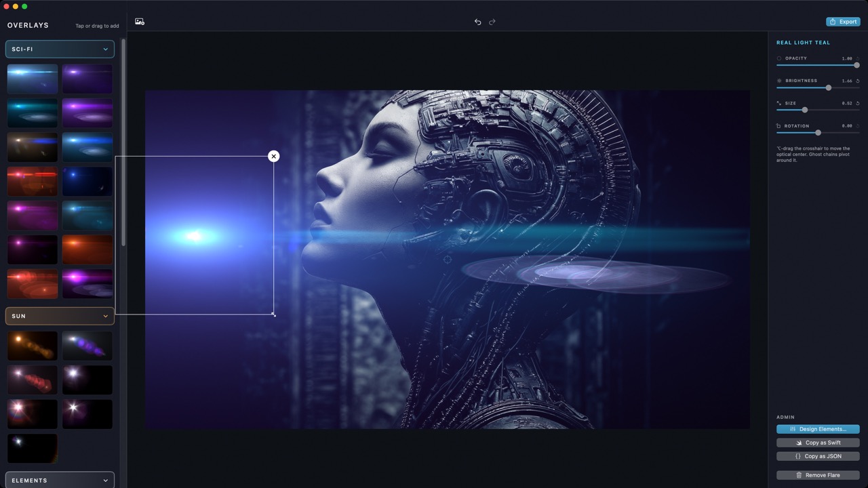Adjust the Opacity slider
This screenshot has width=868, height=488.
[818, 65]
